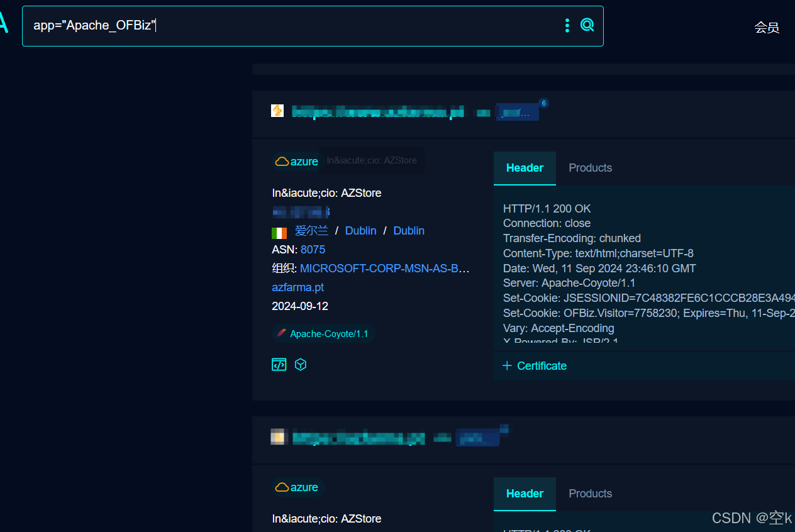Viewport: 795px width, 532px height.
Task: Click the date 2024-09-12 text
Action: (300, 306)
